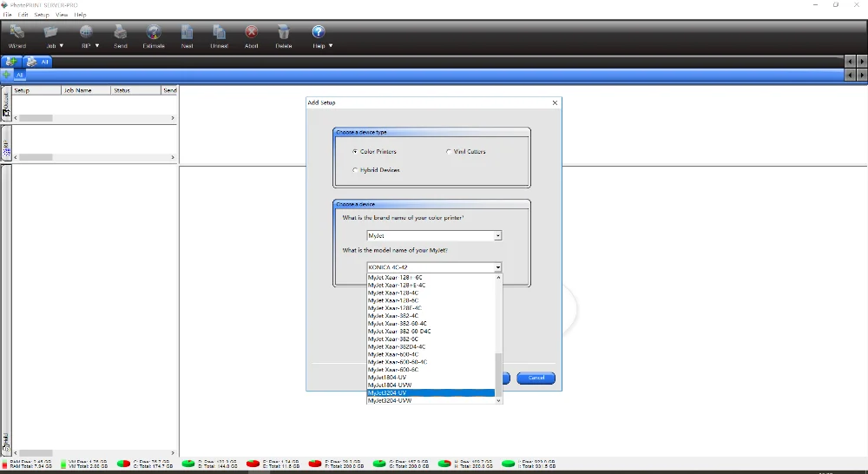The width and height of the screenshot is (868, 474).
Task: Click model list scroll down arrow
Action: pyautogui.click(x=499, y=400)
